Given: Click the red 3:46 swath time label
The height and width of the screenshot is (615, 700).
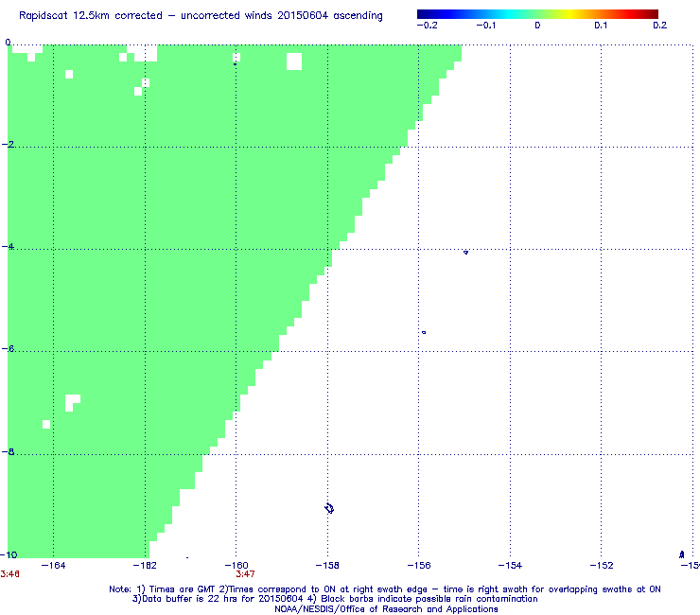Looking at the screenshot, I should 9,574.
